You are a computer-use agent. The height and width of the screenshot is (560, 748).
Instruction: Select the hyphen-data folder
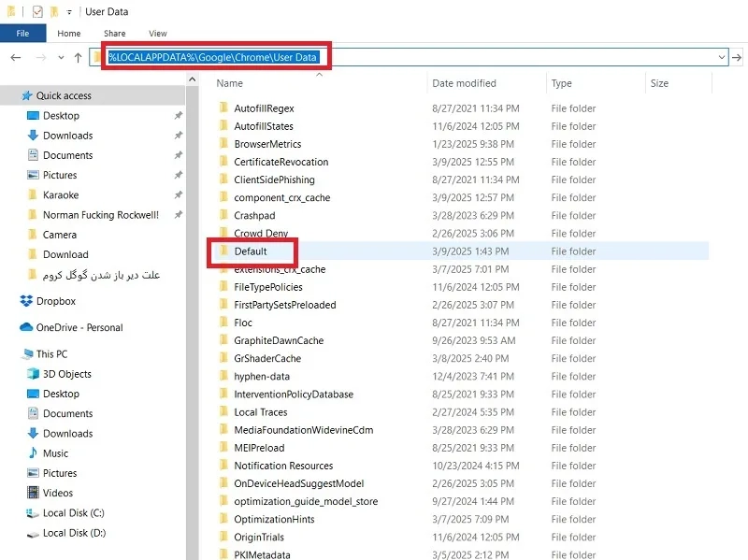[262, 377]
